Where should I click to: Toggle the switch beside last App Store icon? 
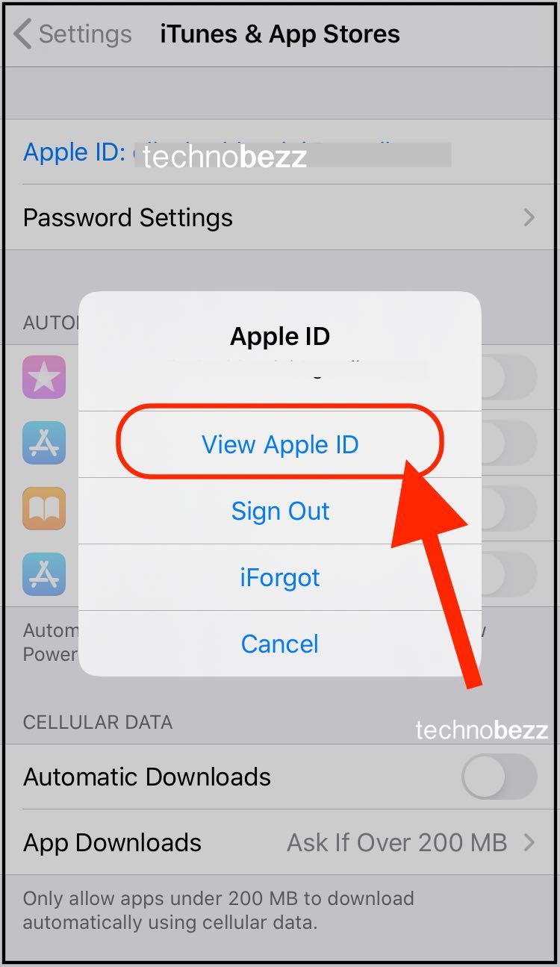509,574
